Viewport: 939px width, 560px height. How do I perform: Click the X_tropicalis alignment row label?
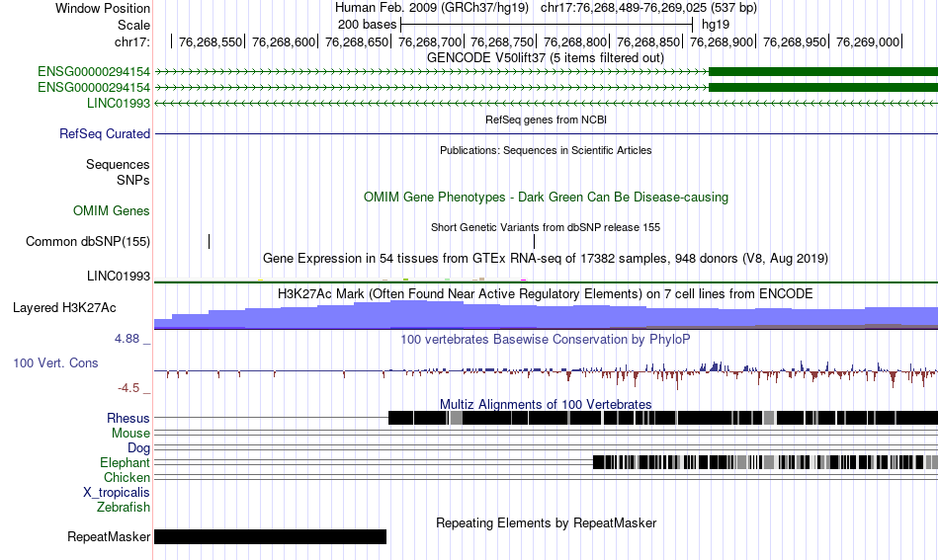[117, 493]
